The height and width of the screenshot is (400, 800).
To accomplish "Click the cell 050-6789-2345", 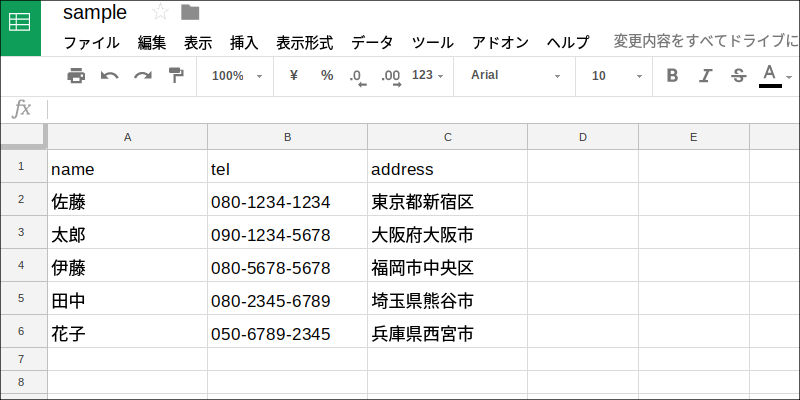I will [x=287, y=331].
